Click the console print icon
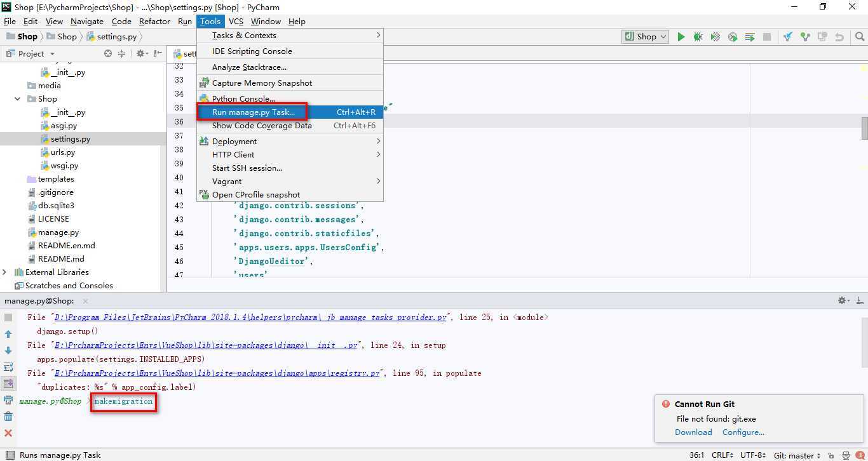The image size is (868, 461). click(8, 400)
